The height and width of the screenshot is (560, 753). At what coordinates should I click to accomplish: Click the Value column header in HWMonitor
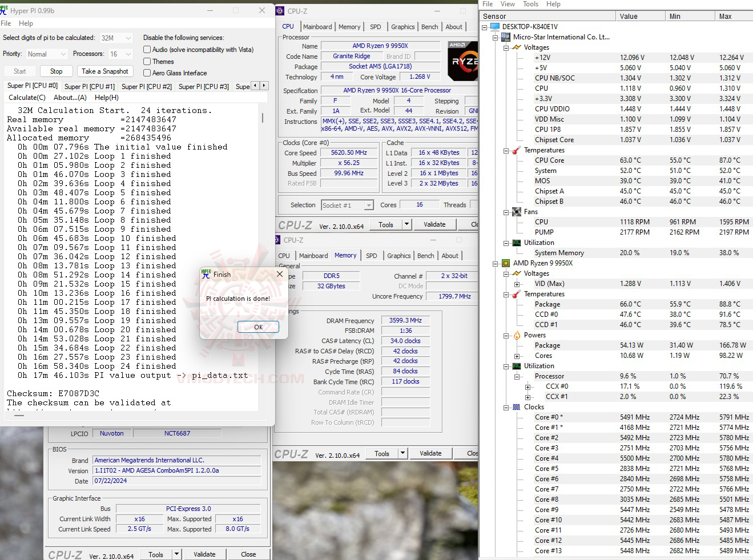pyautogui.click(x=641, y=17)
